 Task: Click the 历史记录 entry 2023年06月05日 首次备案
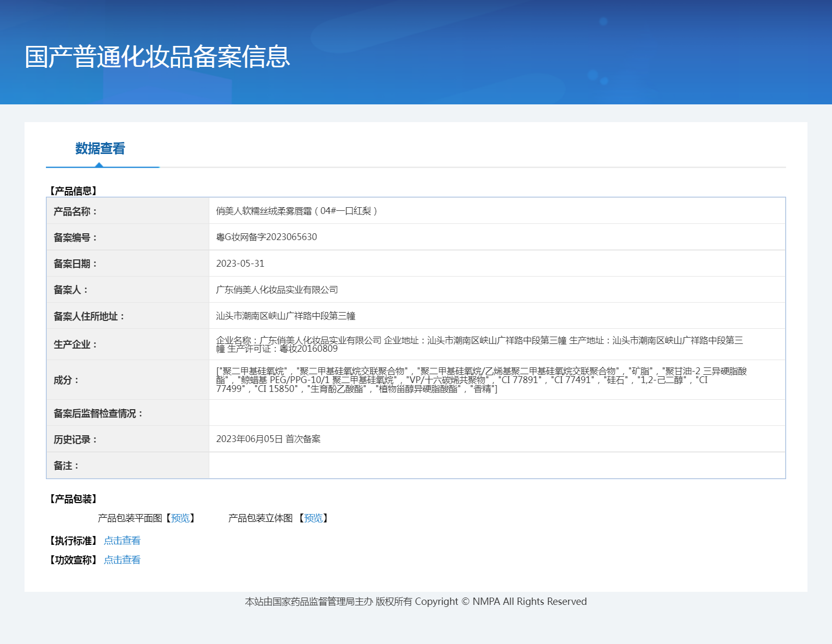(x=268, y=439)
